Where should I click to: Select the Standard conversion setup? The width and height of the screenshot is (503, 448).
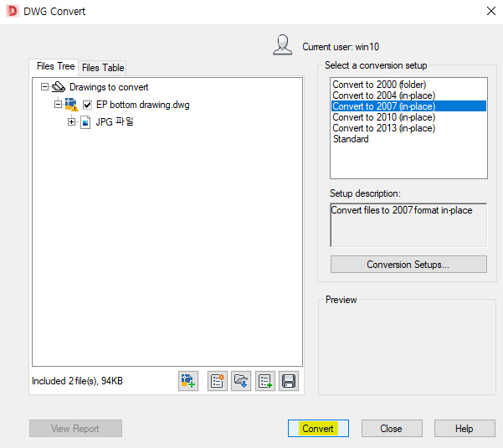(408, 139)
